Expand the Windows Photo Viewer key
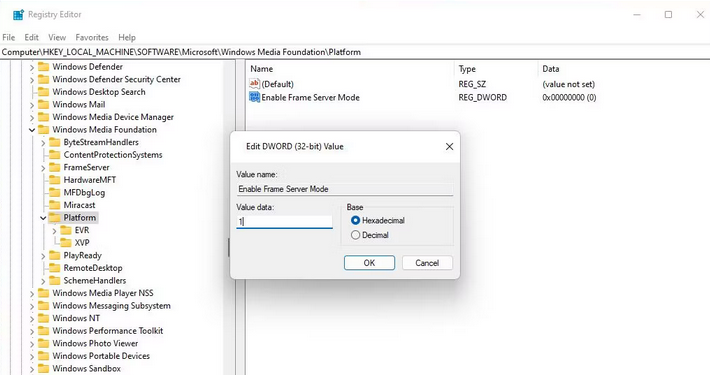 pyautogui.click(x=32, y=344)
